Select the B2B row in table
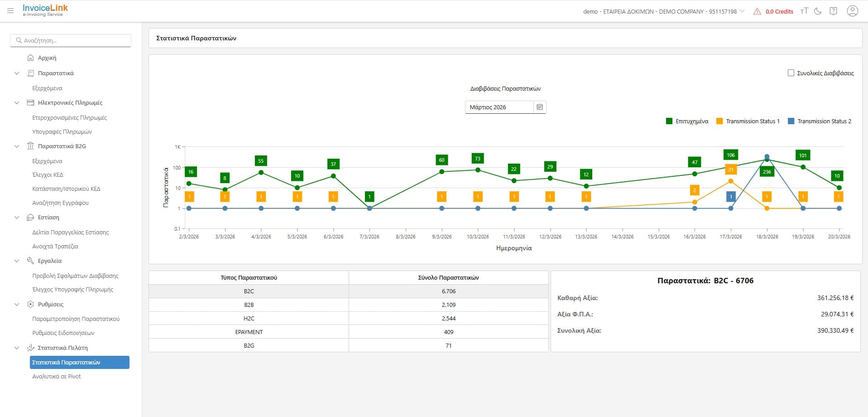Screen dimensions: 868x417 coord(348,305)
